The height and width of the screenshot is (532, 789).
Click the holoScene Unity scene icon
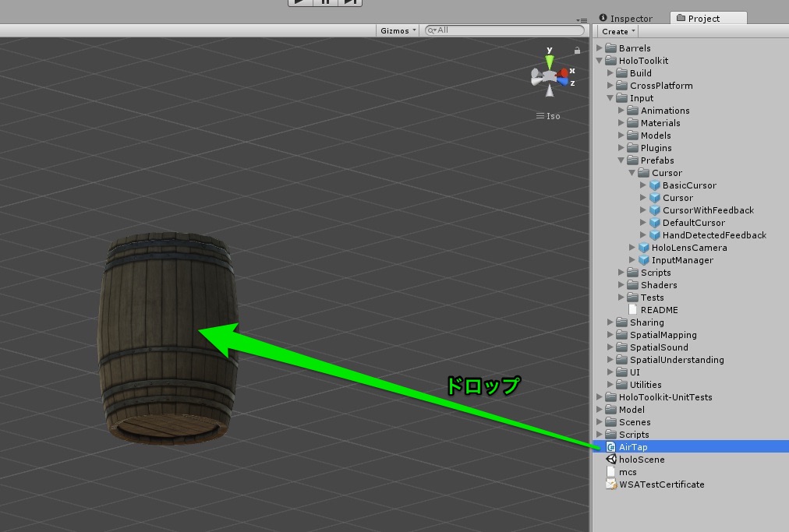point(611,459)
